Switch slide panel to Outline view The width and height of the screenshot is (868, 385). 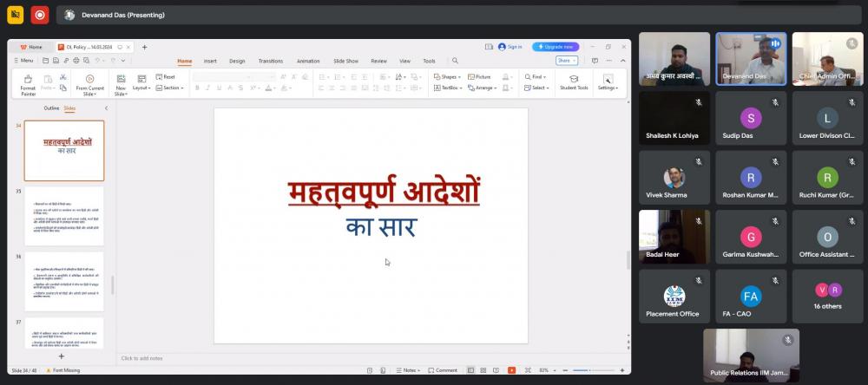(x=51, y=108)
